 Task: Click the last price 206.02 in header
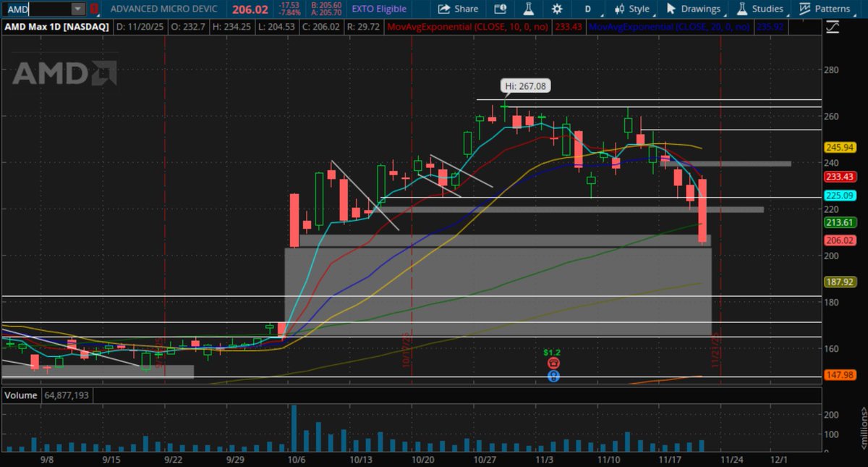pyautogui.click(x=251, y=9)
